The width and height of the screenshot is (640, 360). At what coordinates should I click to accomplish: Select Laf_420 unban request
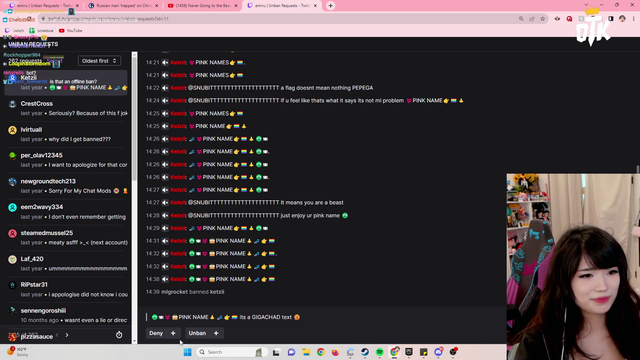pos(67,264)
